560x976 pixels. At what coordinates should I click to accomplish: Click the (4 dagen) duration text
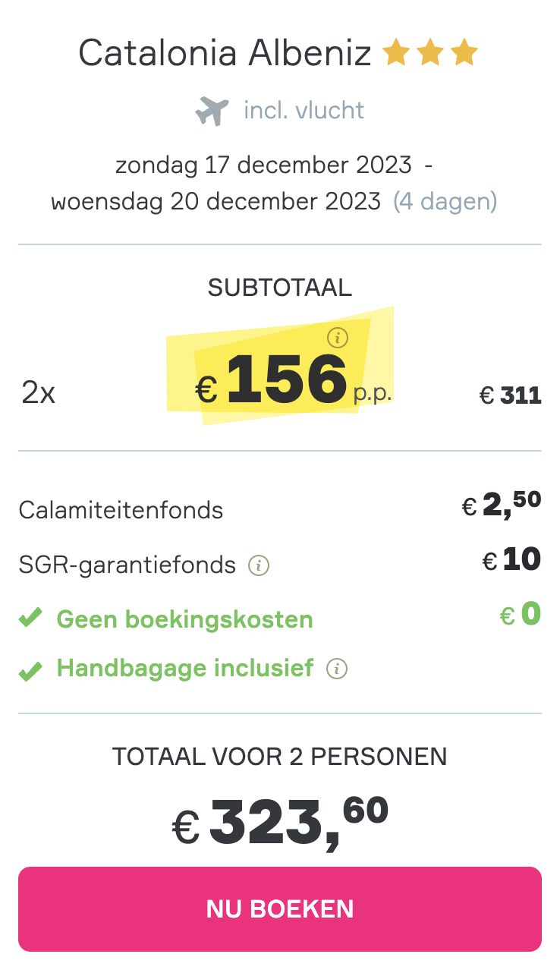click(445, 201)
